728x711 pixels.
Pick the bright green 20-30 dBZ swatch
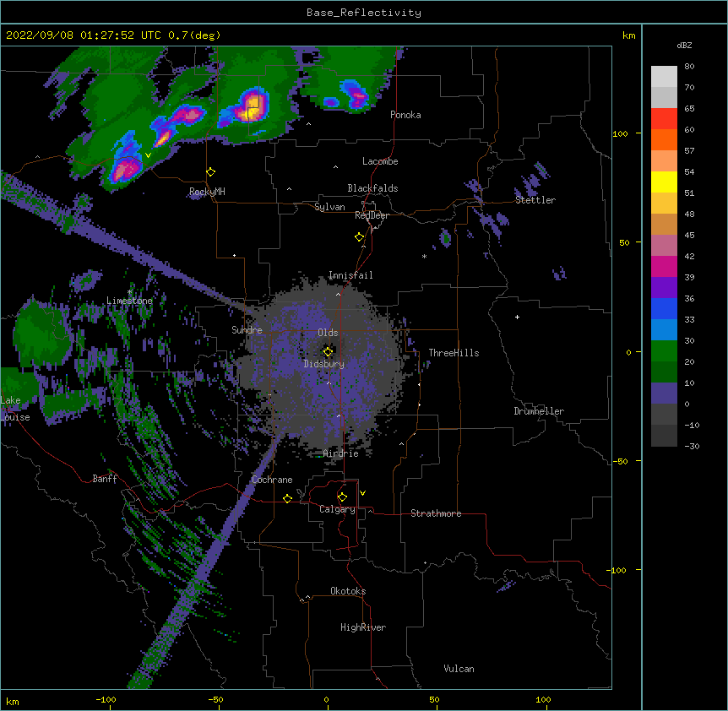coord(664,351)
